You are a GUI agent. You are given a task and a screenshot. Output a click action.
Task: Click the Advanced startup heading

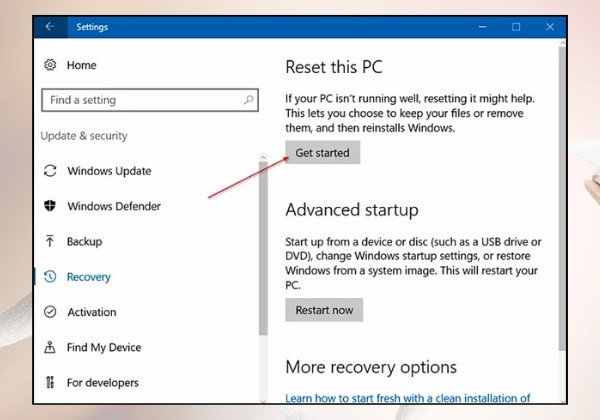352,210
